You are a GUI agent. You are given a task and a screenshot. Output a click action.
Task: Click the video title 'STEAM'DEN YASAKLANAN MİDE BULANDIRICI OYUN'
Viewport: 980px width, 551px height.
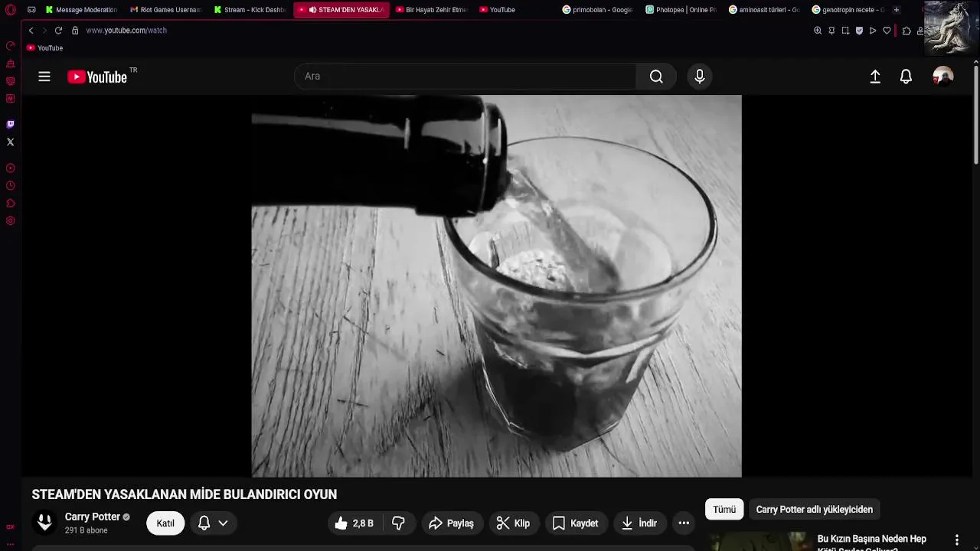pos(185,494)
